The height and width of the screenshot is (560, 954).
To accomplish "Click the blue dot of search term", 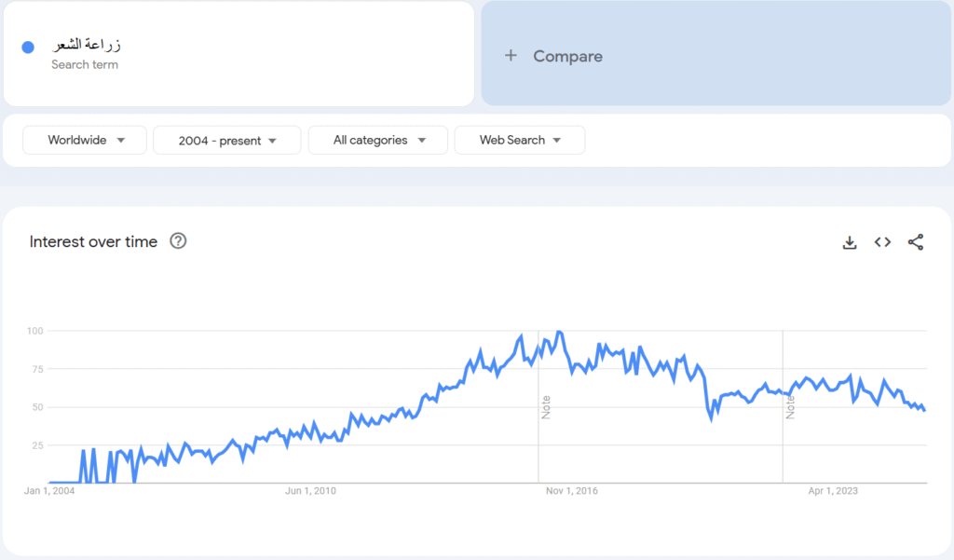I will (x=28, y=48).
